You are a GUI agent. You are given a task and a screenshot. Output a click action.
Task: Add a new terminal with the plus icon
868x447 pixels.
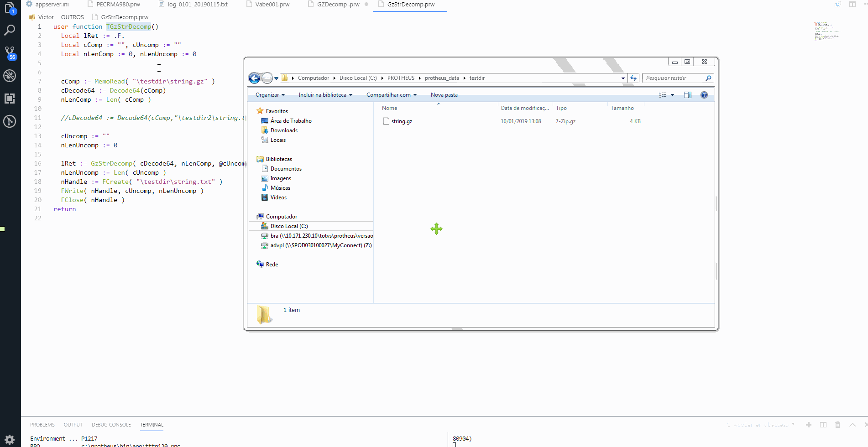(x=809, y=425)
